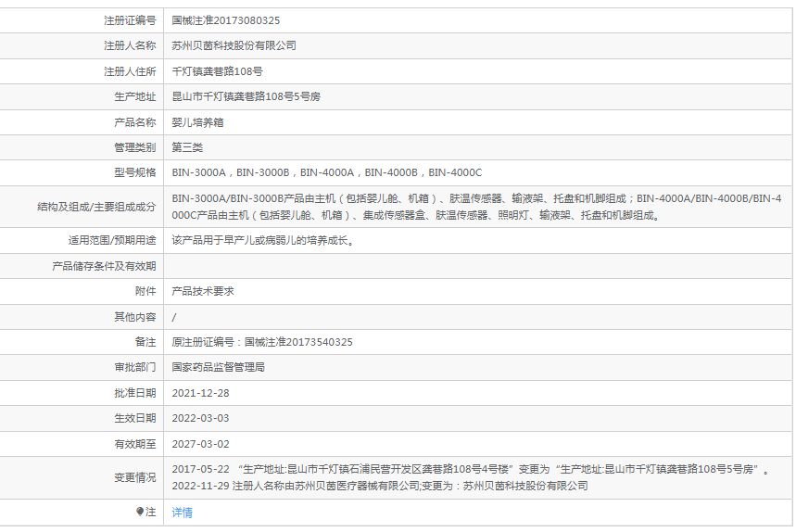Click the 2022-11-29 registrant name change line
This screenshot has height=532, width=796.
click(x=380, y=486)
